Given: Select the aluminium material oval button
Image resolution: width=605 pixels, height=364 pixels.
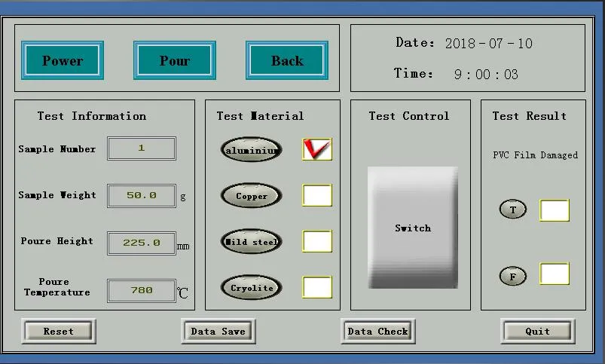Looking at the screenshot, I should point(251,150).
